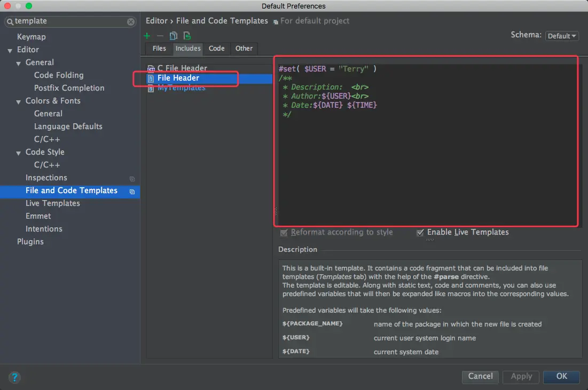Click the #set $USER line in editor
Screen dimensions: 588x390
click(x=327, y=69)
